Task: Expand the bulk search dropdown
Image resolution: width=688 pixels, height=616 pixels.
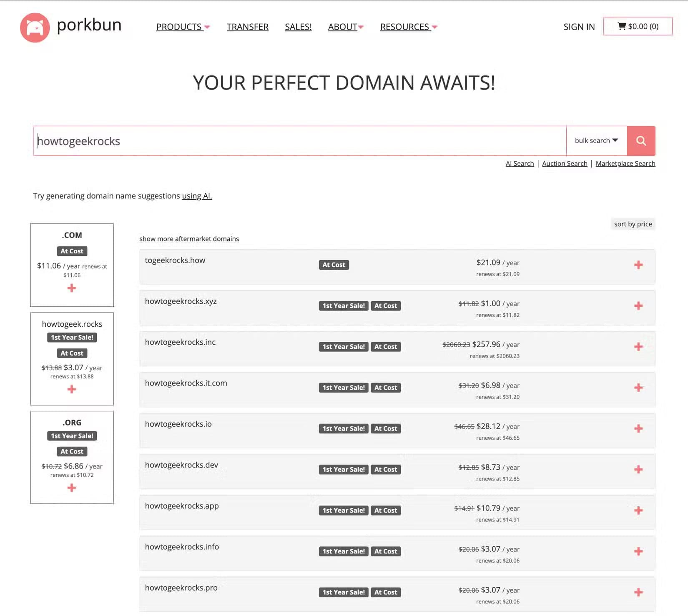Action: click(x=596, y=140)
